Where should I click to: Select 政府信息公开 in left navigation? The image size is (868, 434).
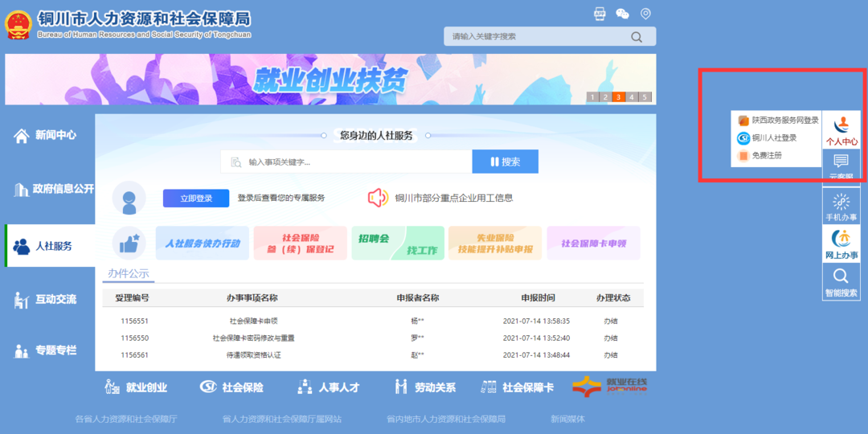tap(53, 190)
